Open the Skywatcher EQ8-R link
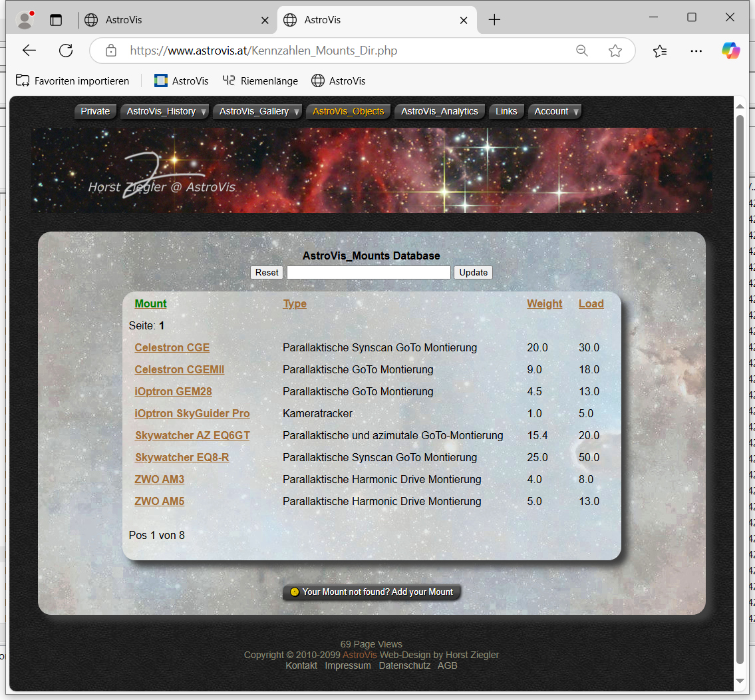 pos(182,457)
